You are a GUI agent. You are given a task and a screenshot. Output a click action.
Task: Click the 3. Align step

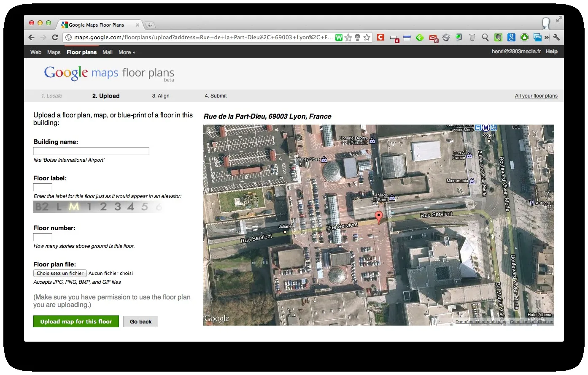[161, 96]
